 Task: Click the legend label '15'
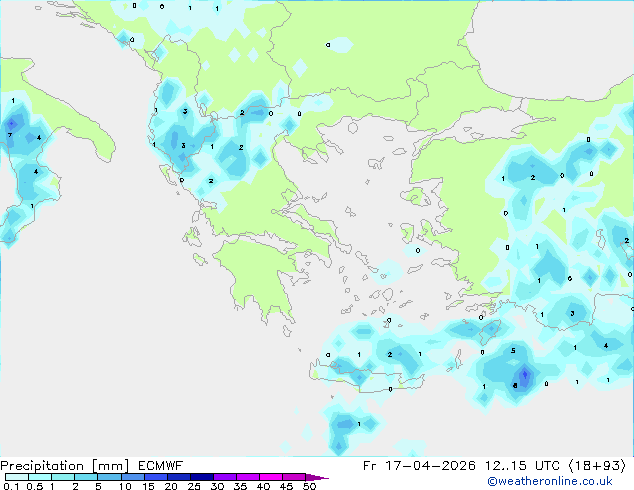tap(148, 486)
